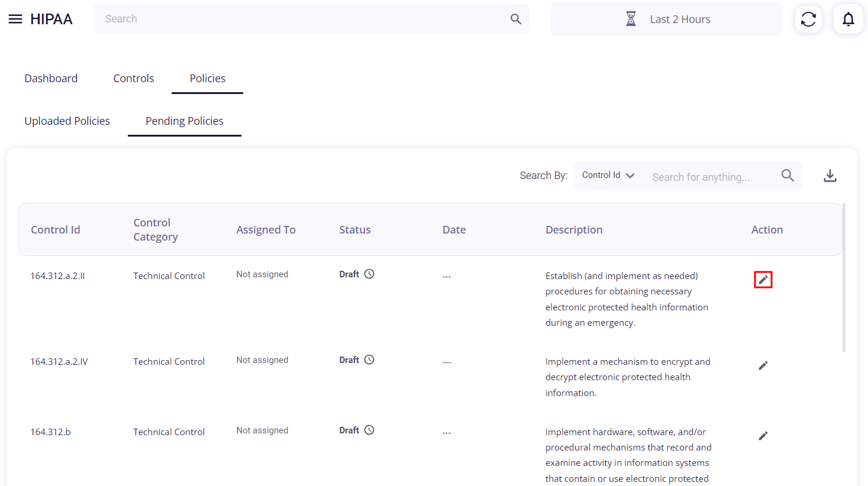868x486 pixels.
Task: Click the Control Category column header
Action: (x=156, y=229)
